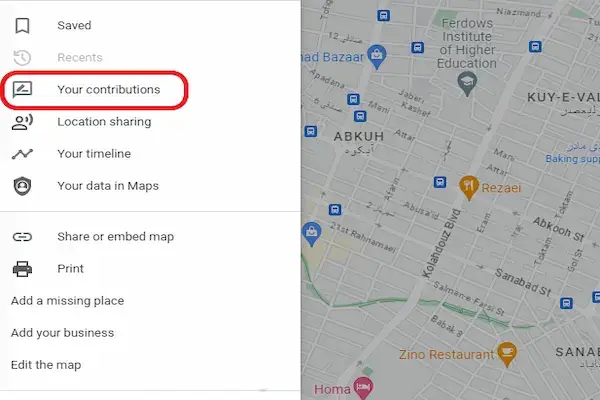Select the Rezaei restaurant map pin
Screen dimensions: 600x400
[467, 184]
